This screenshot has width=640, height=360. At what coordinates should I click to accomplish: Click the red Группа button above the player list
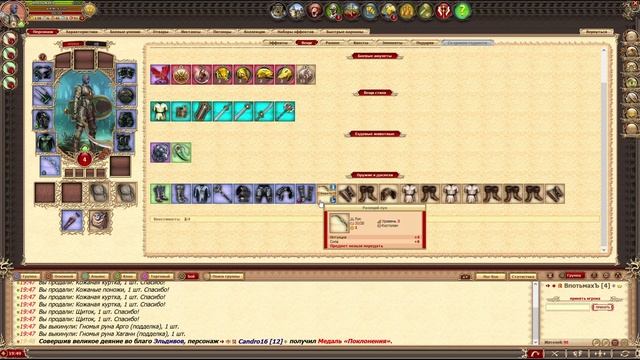point(574,276)
